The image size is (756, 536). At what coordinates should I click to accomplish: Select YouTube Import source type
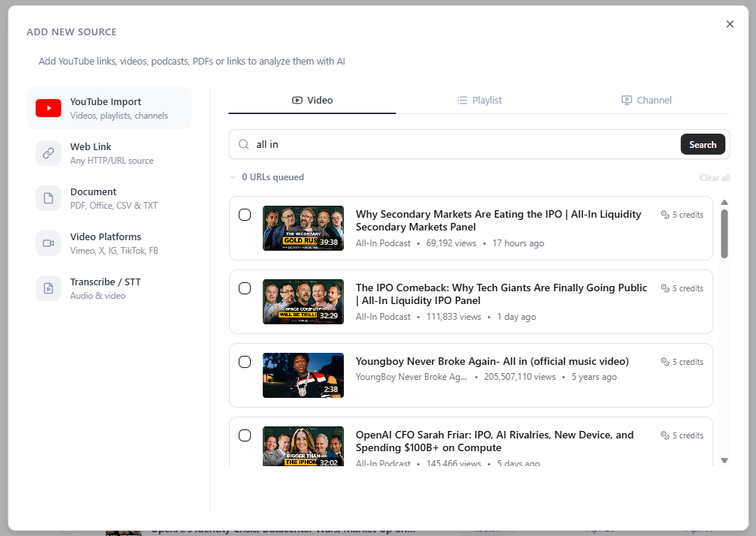[x=109, y=108]
